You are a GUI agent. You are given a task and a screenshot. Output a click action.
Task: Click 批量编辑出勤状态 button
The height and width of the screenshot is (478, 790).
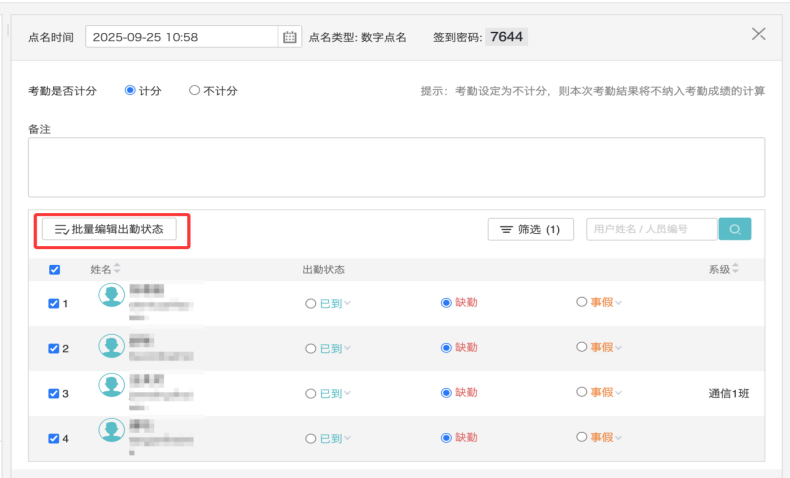(x=109, y=230)
